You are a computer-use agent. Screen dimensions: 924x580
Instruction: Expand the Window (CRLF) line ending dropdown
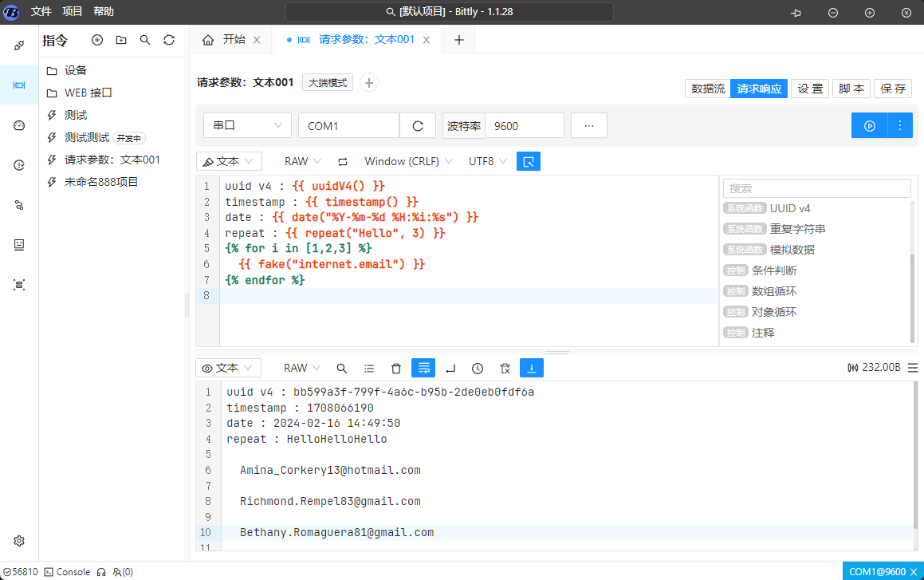click(408, 161)
